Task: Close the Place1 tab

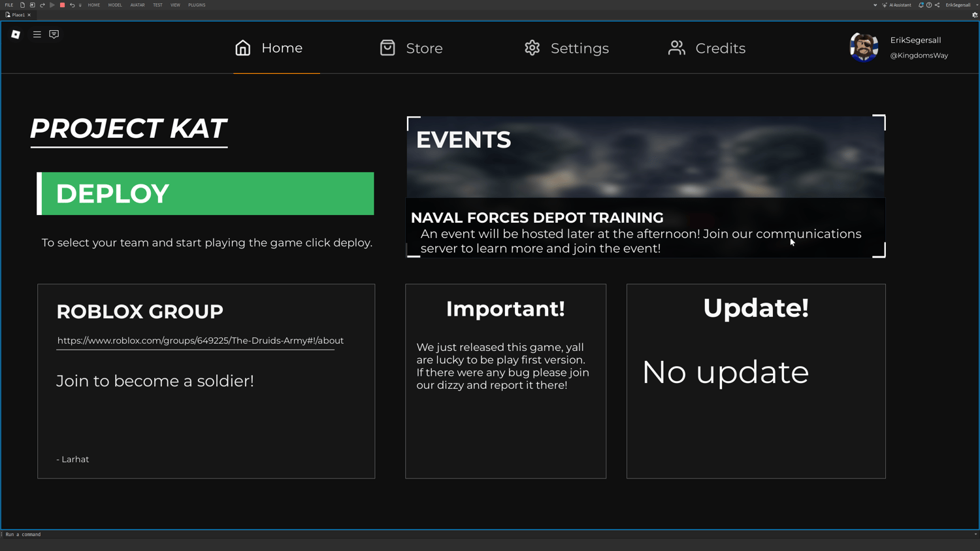Action: point(29,15)
